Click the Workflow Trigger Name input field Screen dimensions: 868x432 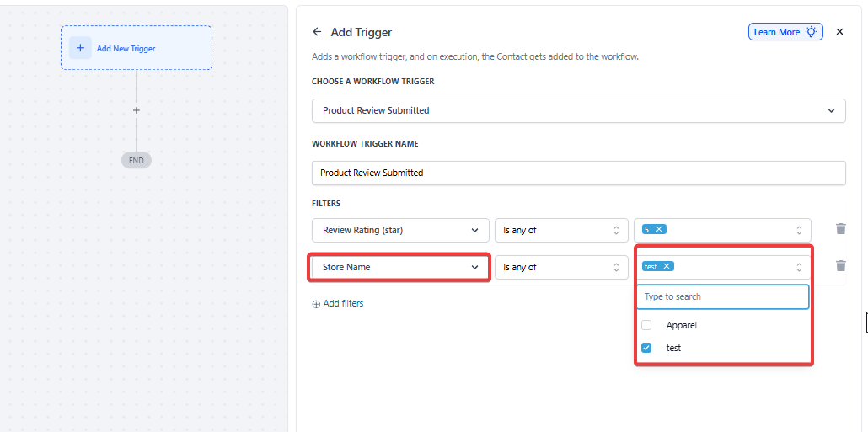(578, 173)
